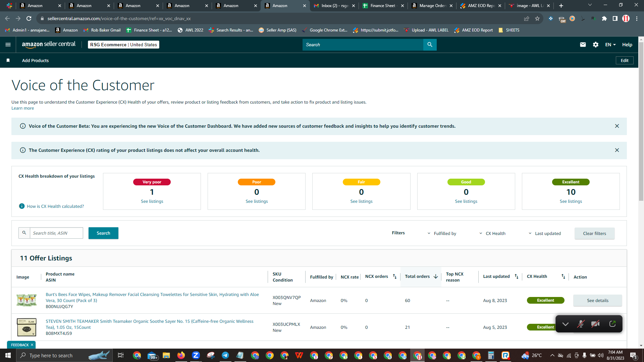The image size is (644, 362).
Task: Switch to the Inbox (2) Gmail tab
Action: point(334,6)
